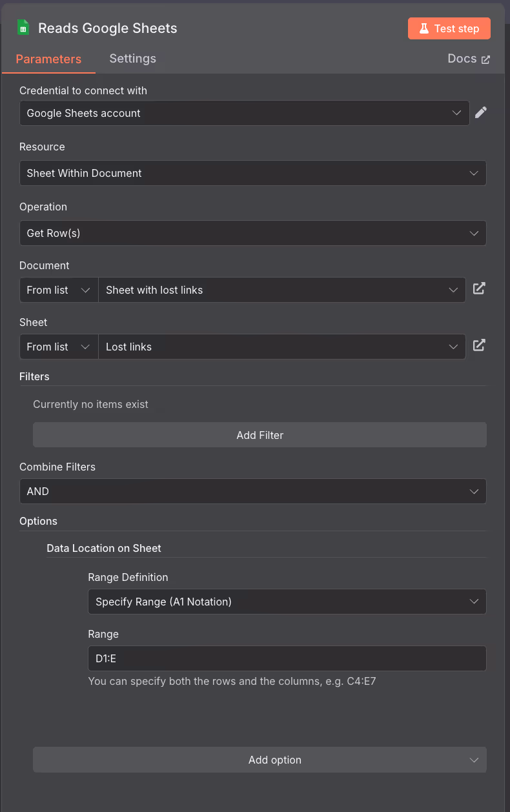The width and height of the screenshot is (510, 812).
Task: Edit the Google Sheets credential pencil icon
Action: pos(481,113)
